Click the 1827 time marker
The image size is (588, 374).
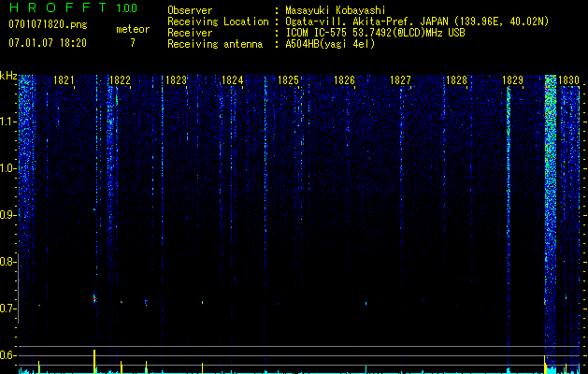(400, 80)
